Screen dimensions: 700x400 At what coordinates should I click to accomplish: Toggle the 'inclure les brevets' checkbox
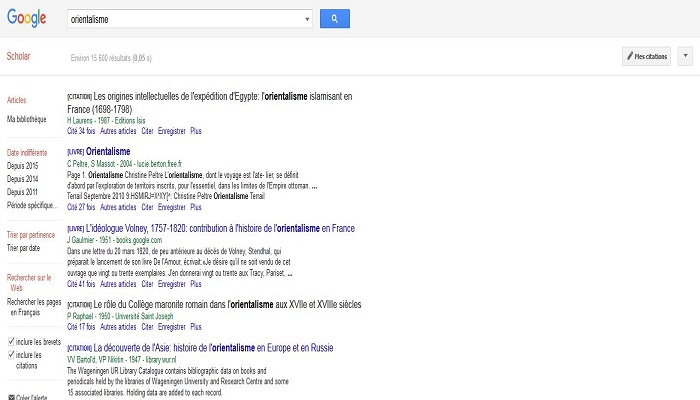click(x=11, y=342)
